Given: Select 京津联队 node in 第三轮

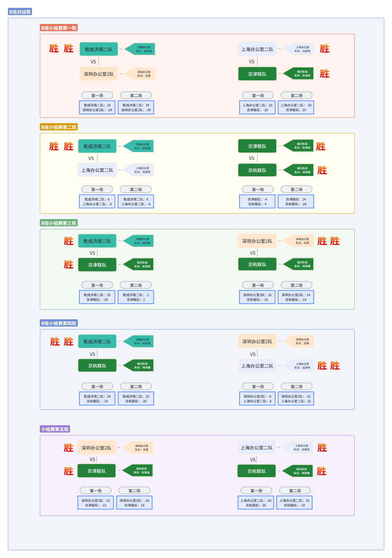Looking at the screenshot, I should (97, 265).
